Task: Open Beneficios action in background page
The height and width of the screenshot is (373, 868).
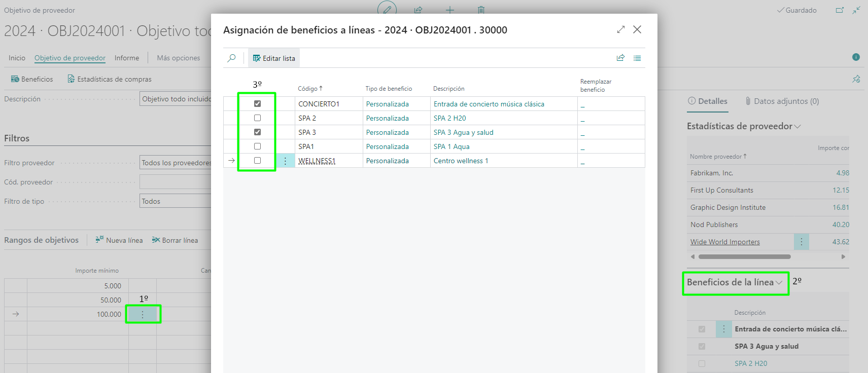Action: (32, 79)
